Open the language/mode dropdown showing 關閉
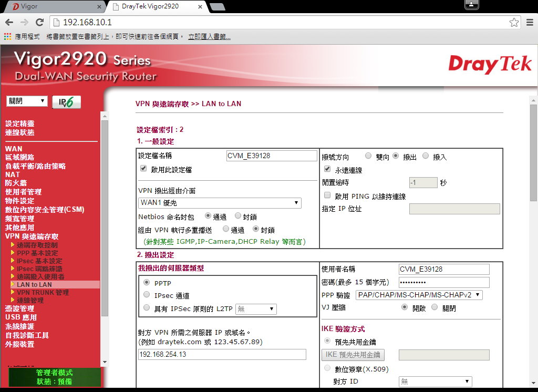The image size is (538, 392). [x=27, y=101]
